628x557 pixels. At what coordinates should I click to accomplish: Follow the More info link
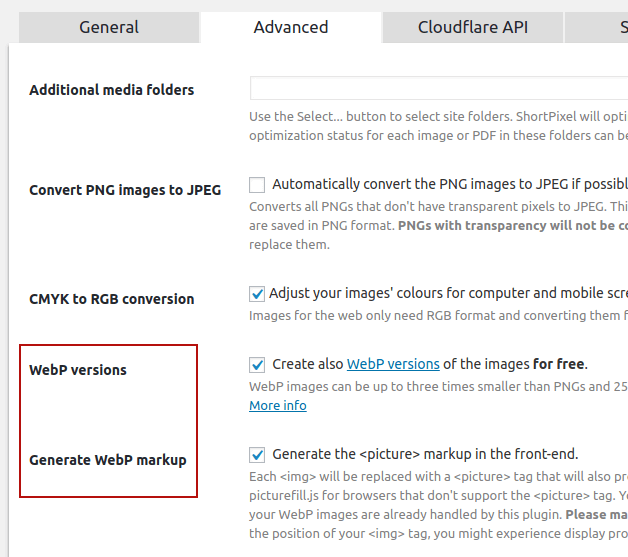click(278, 406)
